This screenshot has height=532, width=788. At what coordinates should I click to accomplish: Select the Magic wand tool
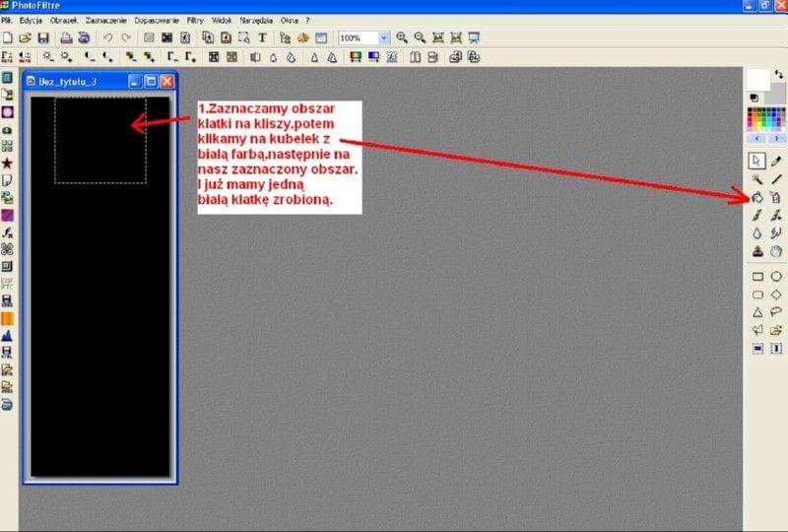point(757,179)
